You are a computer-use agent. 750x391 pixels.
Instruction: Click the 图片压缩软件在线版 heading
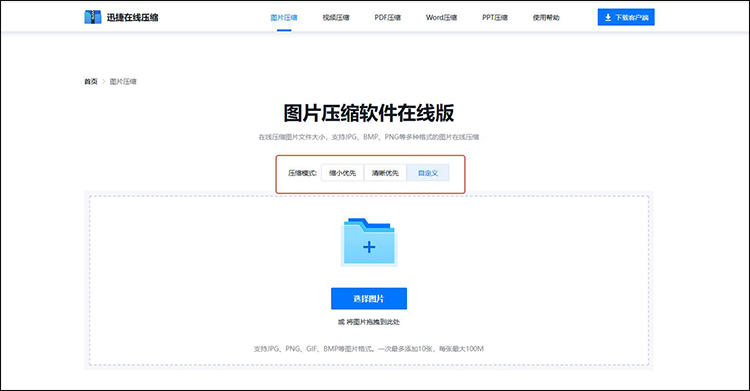click(369, 113)
